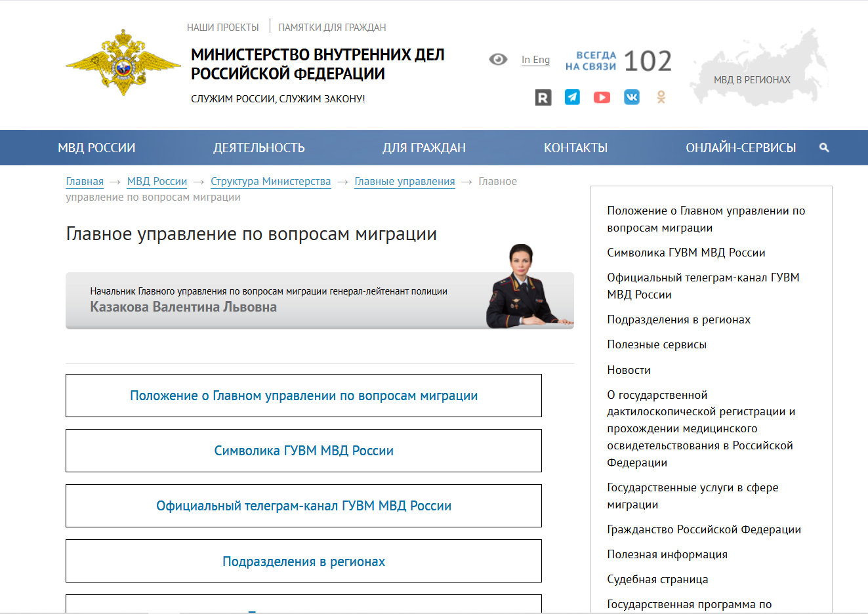The height and width of the screenshot is (614, 868).
Task: Toggle the visually impaired eye icon
Action: [x=498, y=60]
